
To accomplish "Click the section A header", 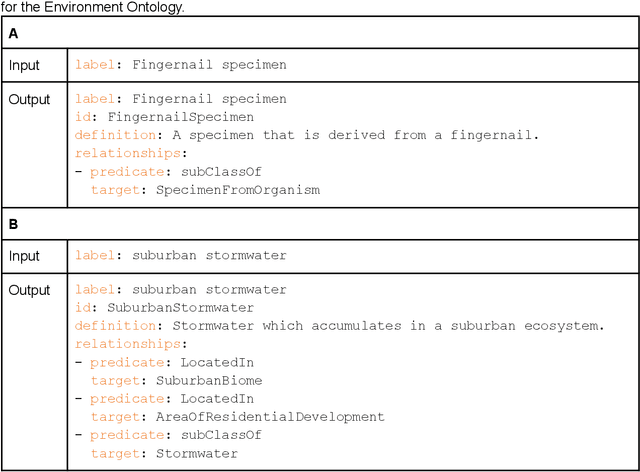I will [14, 33].
